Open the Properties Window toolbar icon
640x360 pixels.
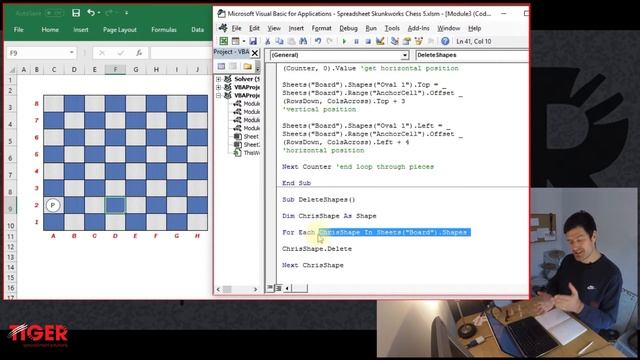point(407,41)
